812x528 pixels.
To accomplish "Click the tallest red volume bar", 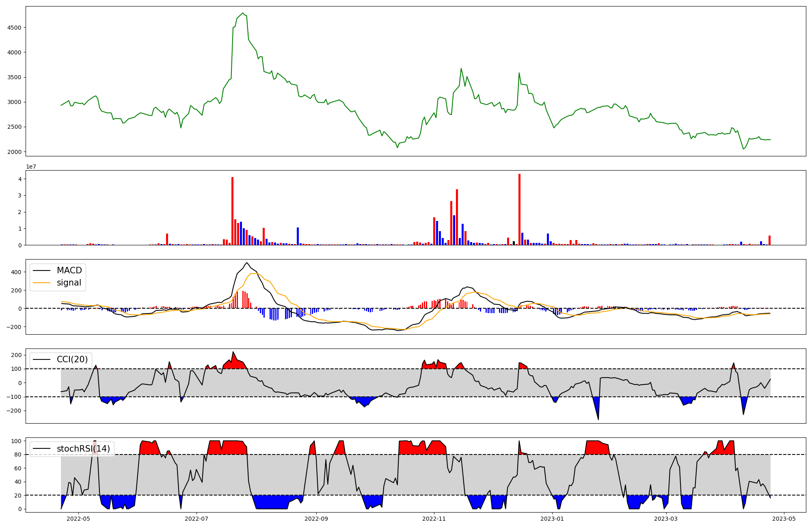I will 519,209.
